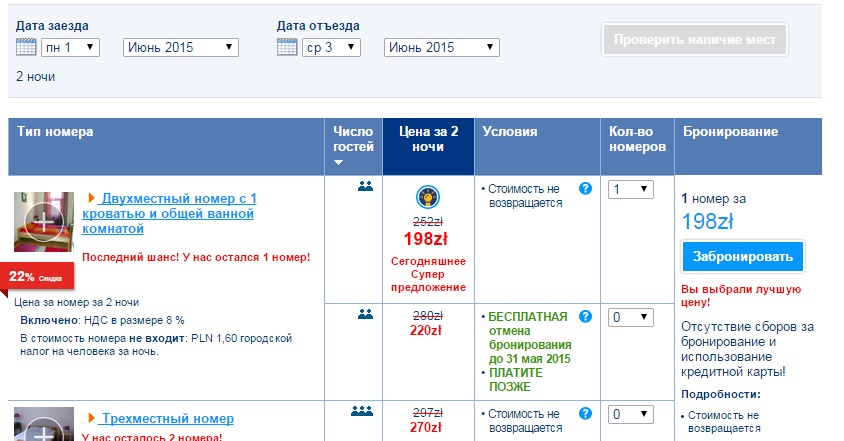Click the help icon beside 'Стоимость не возвращается' for 198zł
Viewport: 844px width, 441px height.
point(585,188)
